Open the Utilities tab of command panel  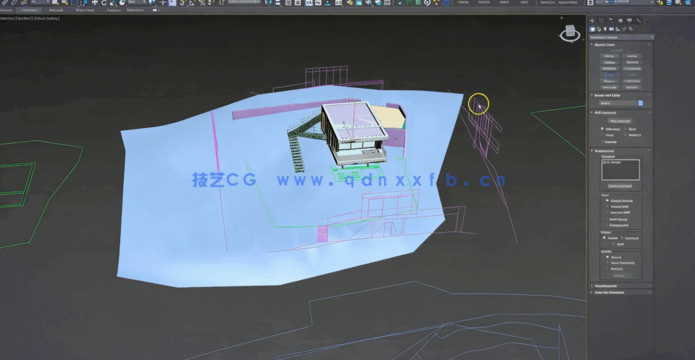coord(639,20)
